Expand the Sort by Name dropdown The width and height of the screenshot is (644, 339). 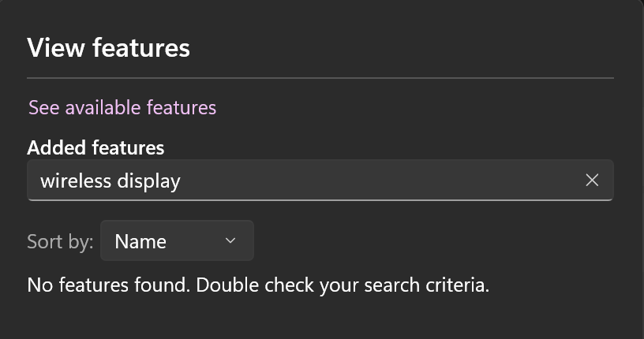pyautogui.click(x=177, y=241)
